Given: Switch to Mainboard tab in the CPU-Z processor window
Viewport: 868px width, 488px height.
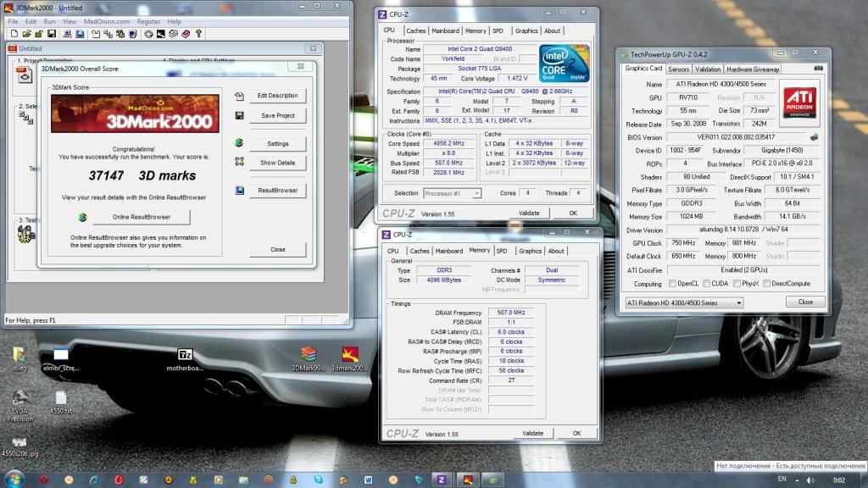Looking at the screenshot, I should 445,31.
